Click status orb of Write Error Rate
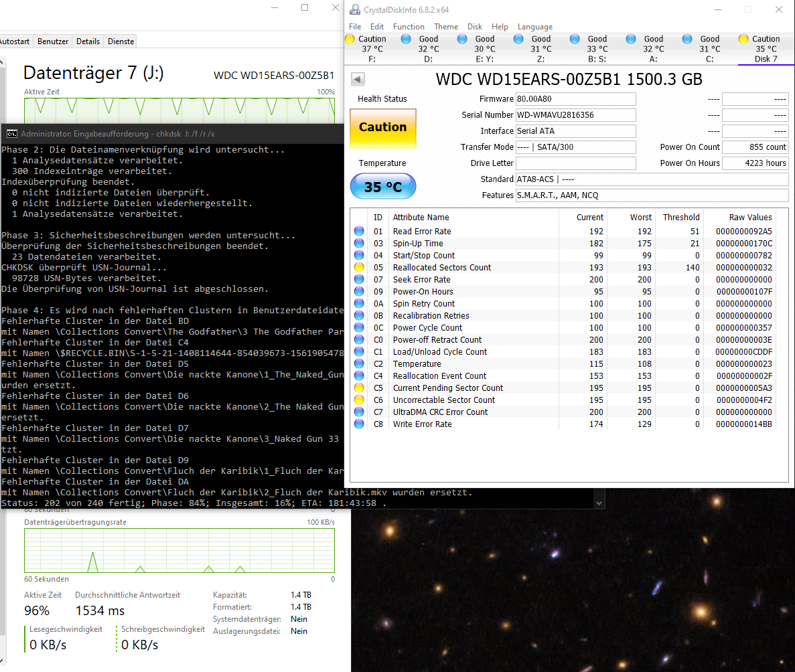The width and height of the screenshot is (795, 672). coord(359,424)
